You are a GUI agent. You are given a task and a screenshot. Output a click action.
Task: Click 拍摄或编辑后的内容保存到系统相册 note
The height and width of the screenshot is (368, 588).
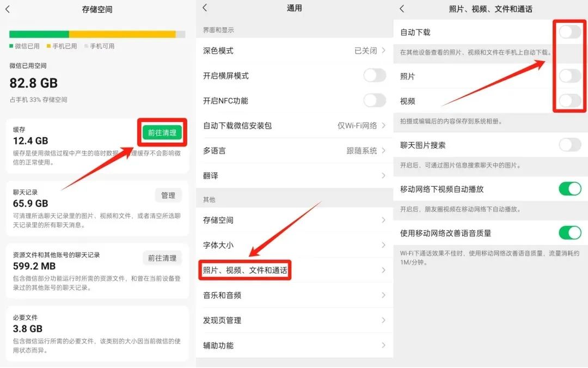coord(451,121)
